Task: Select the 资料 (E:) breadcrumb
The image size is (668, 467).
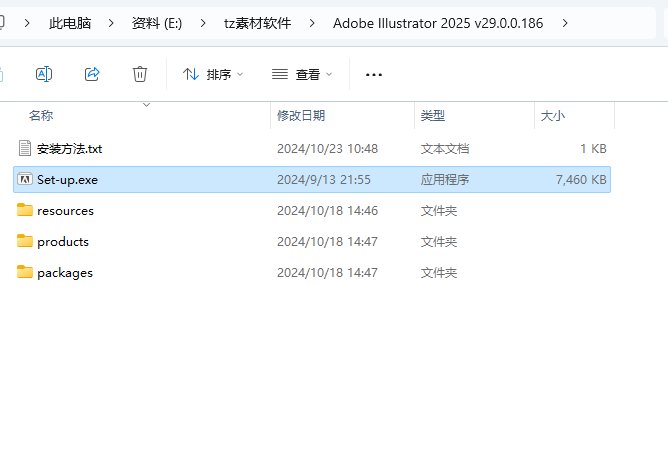Action: pos(157,23)
